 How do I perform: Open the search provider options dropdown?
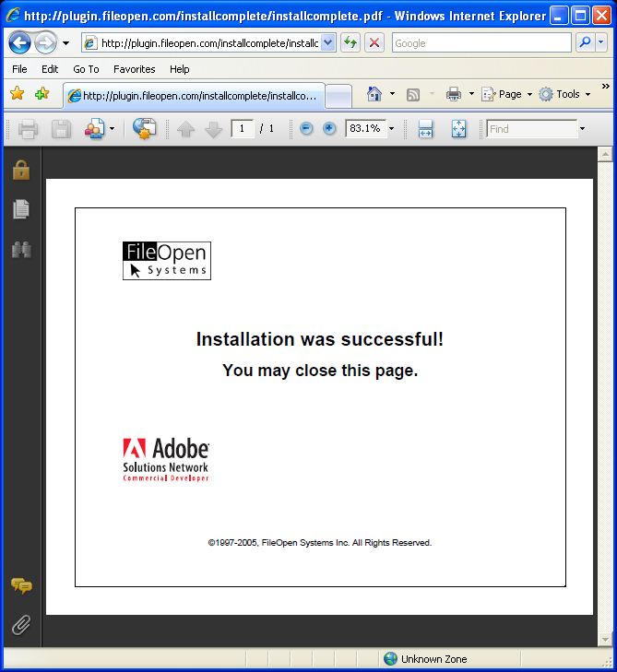(x=601, y=42)
